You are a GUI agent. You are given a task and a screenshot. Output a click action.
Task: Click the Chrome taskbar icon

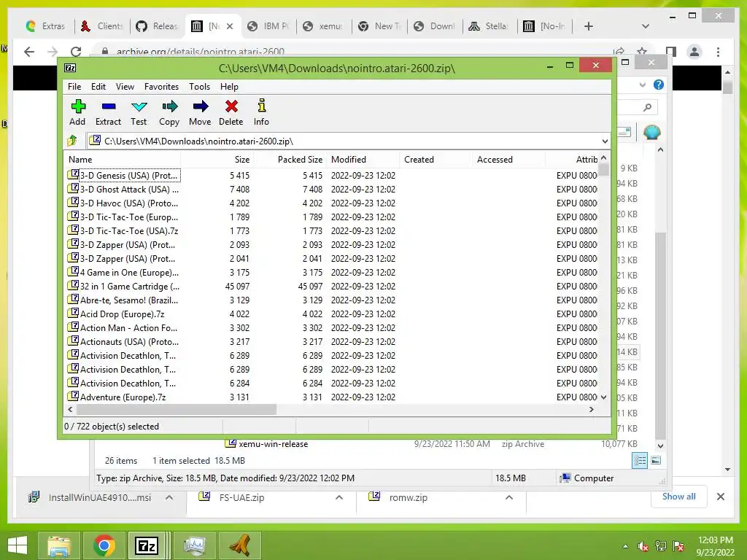point(104,545)
